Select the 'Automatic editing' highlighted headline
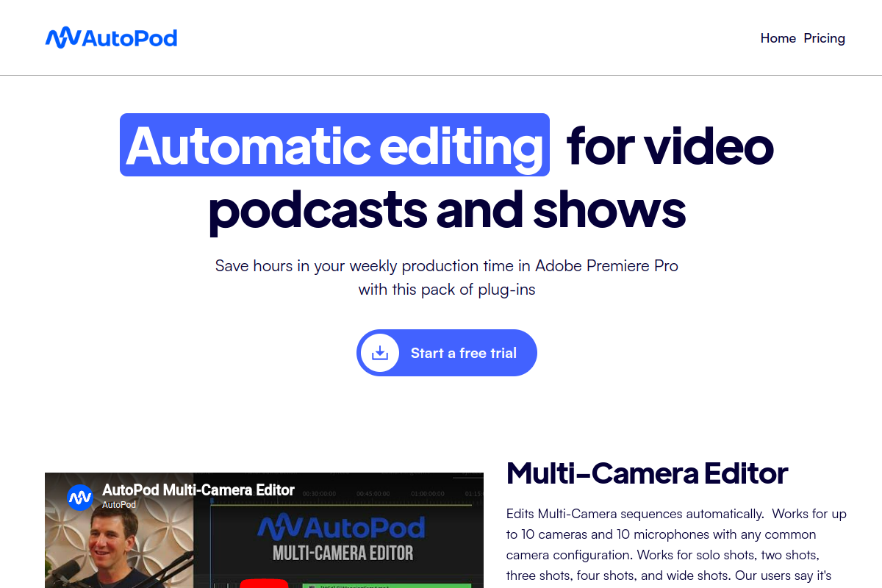The height and width of the screenshot is (588, 882). tap(334, 145)
